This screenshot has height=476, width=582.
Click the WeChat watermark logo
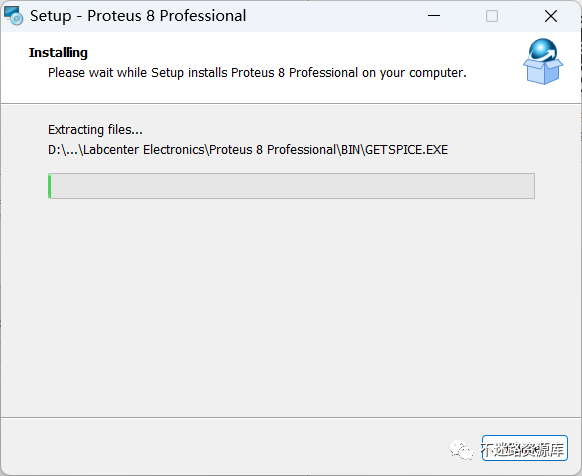[x=461, y=450]
